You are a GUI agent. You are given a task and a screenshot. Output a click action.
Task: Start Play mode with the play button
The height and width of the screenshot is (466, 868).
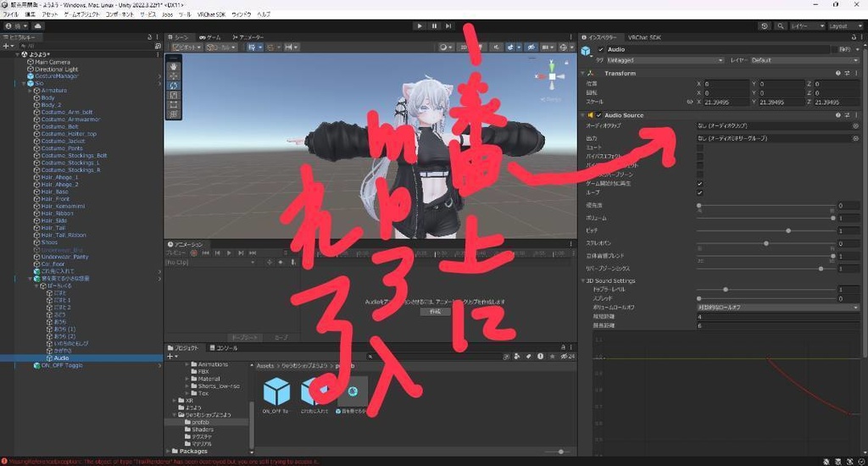pos(420,26)
